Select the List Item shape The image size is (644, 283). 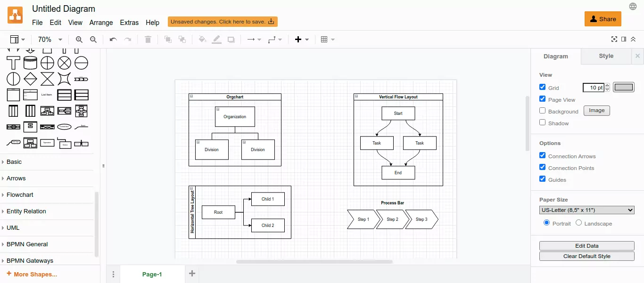pos(47,95)
